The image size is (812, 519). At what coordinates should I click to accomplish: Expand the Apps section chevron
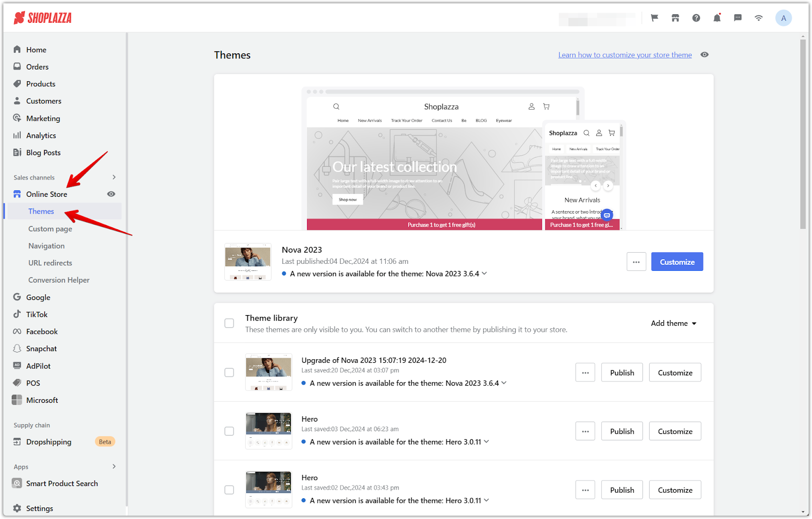click(114, 466)
